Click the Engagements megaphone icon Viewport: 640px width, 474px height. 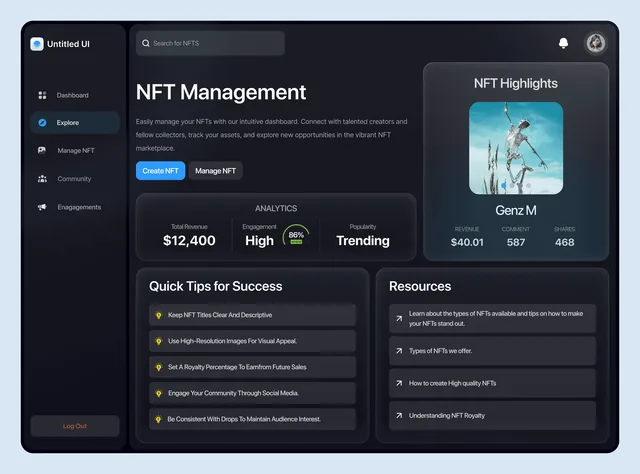pos(42,207)
